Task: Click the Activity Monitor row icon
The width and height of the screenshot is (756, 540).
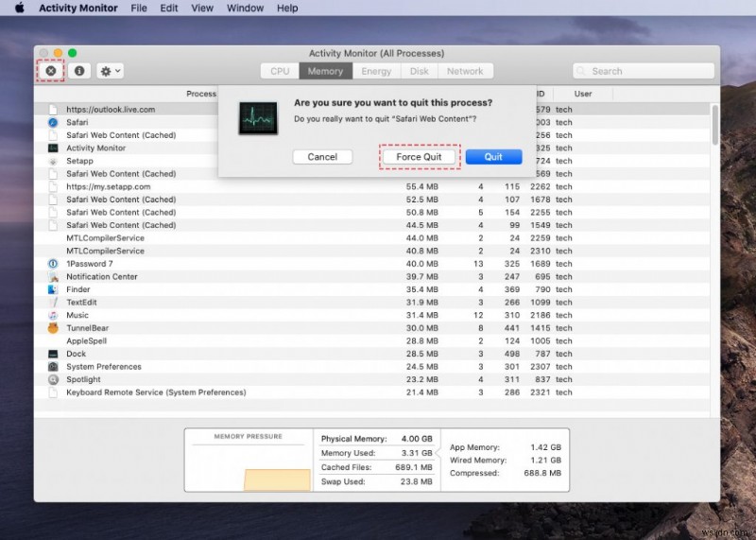Action: tap(53, 148)
